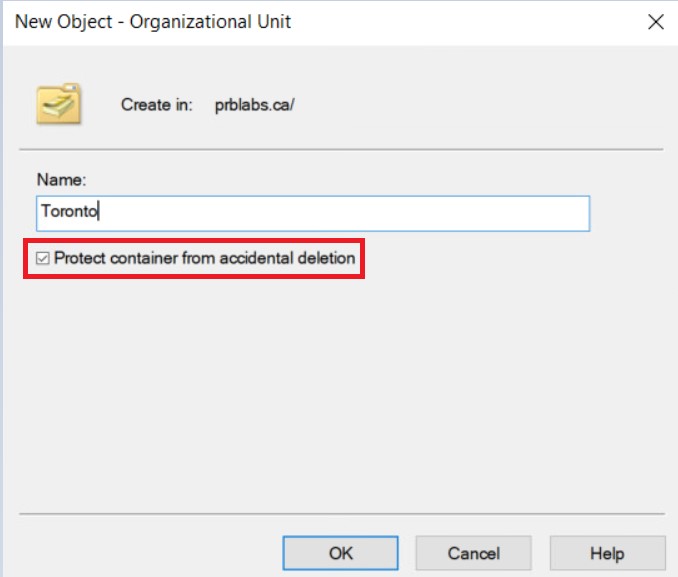Click the empty area right of the checkbox label

pos(500,259)
